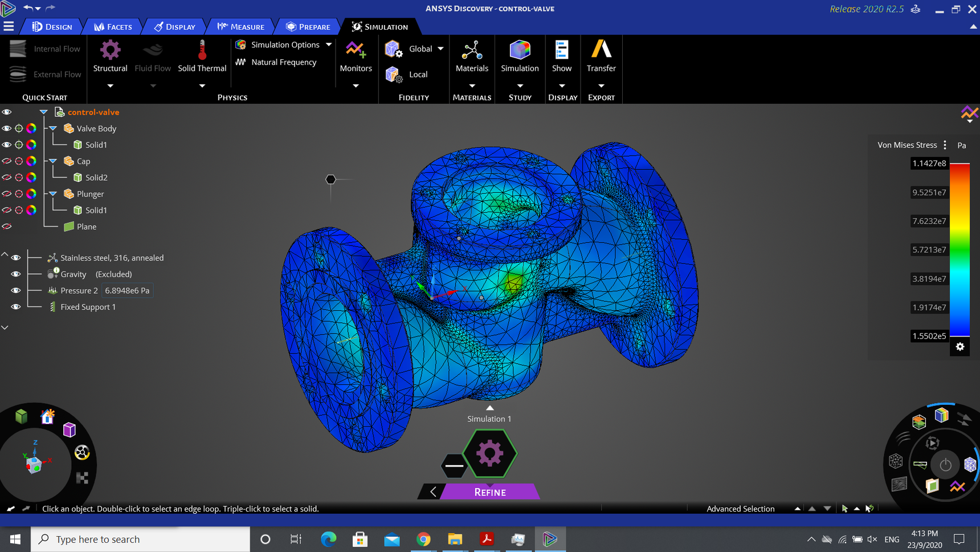The image size is (980, 552).
Task: Toggle visibility of Valve Body
Action: (x=6, y=129)
